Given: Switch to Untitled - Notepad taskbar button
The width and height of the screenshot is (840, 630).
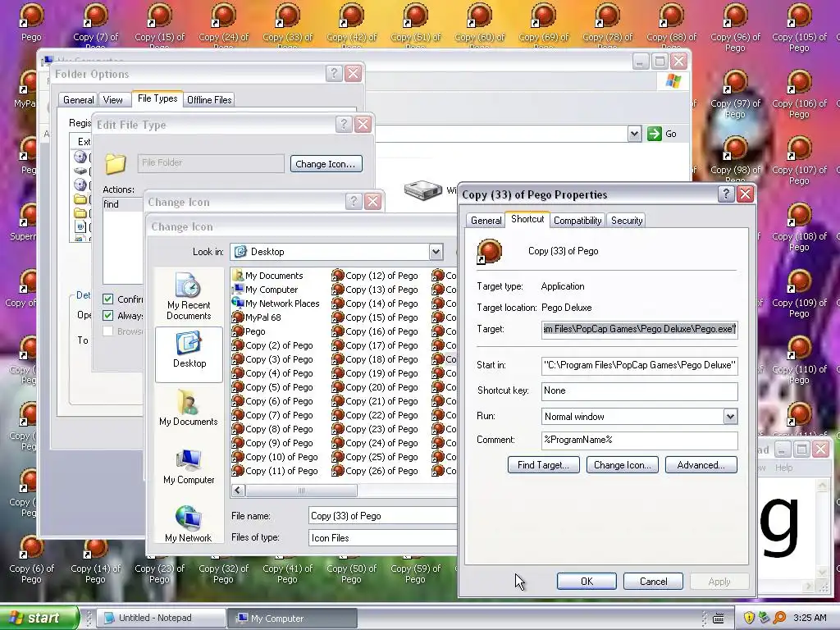Looking at the screenshot, I should (163, 618).
